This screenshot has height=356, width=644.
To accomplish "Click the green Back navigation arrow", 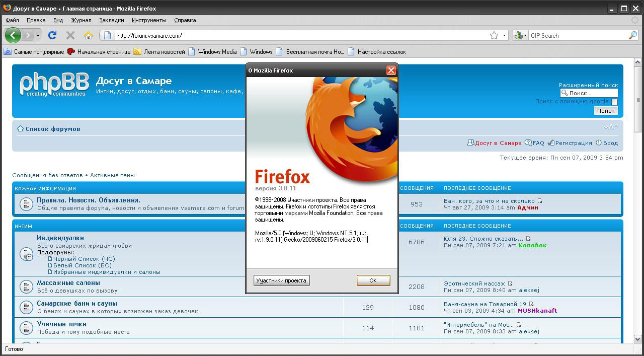I will (13, 35).
